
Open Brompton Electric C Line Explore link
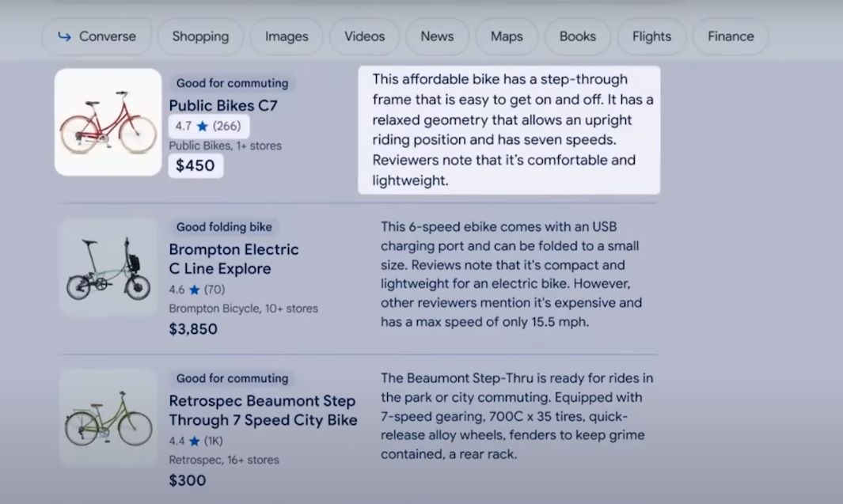click(234, 259)
